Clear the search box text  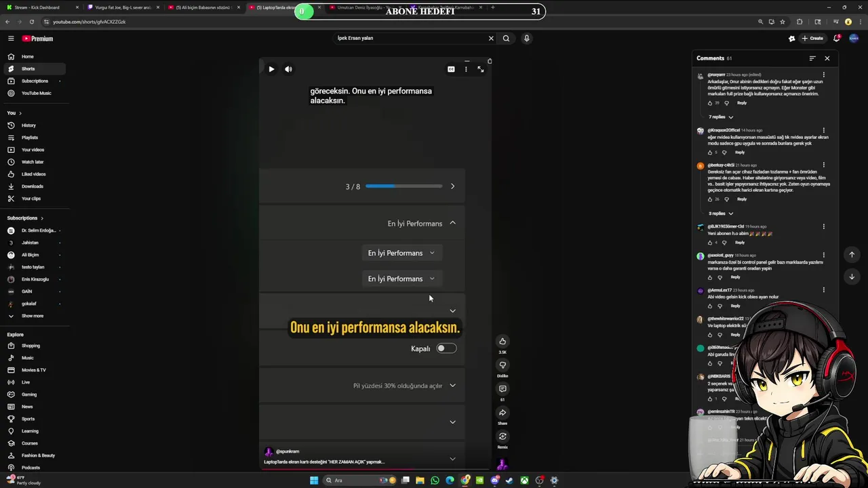[x=491, y=39]
